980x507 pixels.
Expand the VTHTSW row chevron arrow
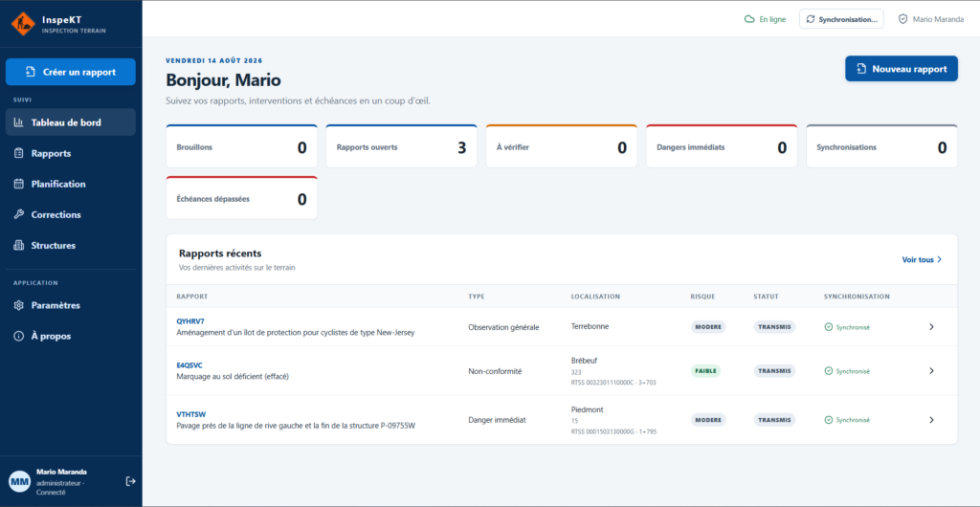931,420
